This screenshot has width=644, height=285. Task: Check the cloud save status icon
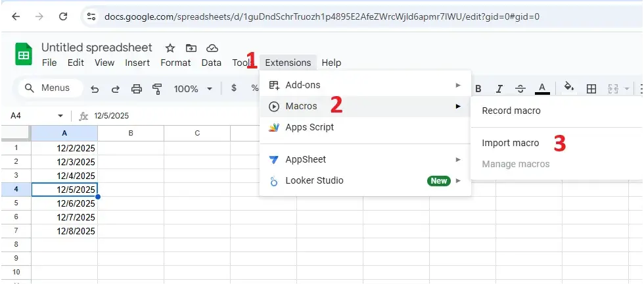tap(212, 48)
